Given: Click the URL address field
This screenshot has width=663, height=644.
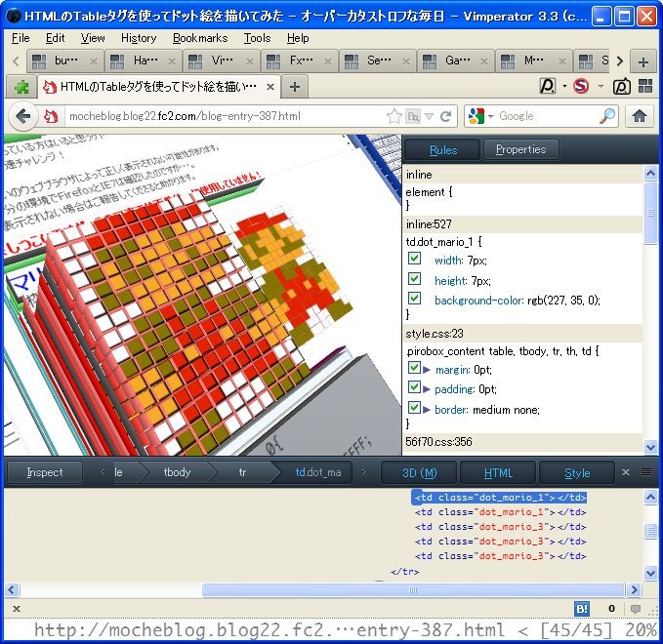Looking at the screenshot, I should (226, 116).
